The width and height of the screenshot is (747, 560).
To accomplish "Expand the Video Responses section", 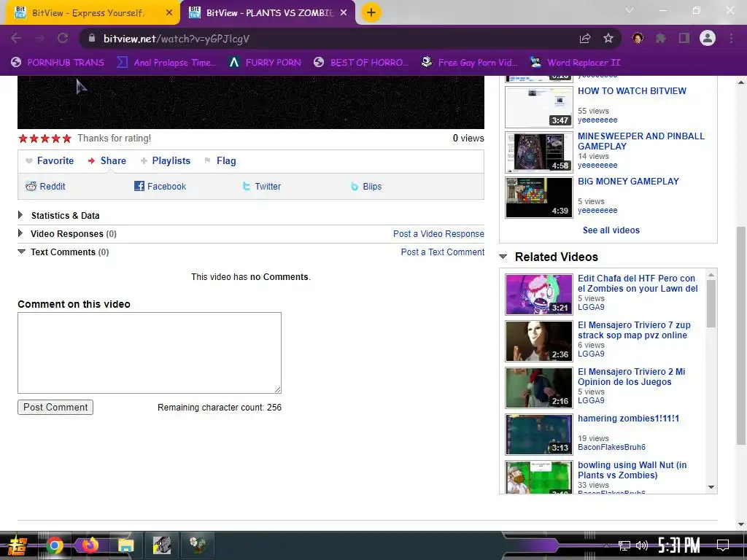I will click(20, 233).
